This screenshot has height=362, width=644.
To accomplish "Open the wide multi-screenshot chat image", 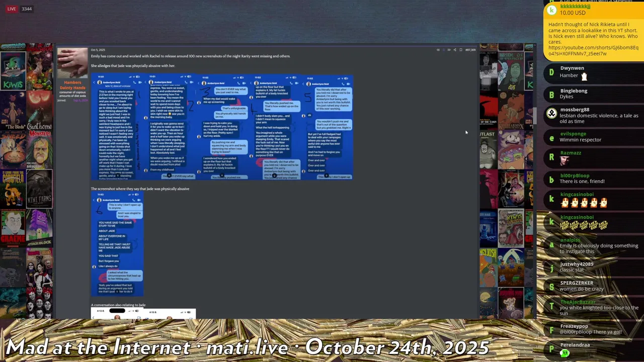I will (221, 127).
